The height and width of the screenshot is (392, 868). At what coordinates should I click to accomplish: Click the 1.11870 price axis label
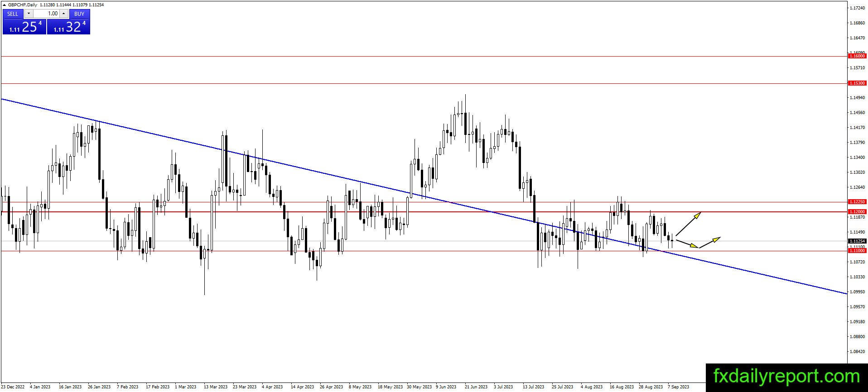[857, 217]
